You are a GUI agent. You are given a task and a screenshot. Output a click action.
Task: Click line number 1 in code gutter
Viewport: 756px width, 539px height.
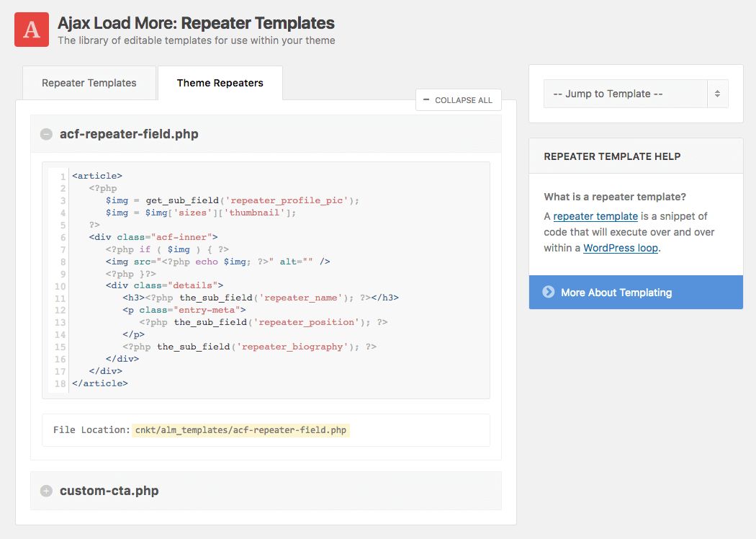pyautogui.click(x=63, y=177)
